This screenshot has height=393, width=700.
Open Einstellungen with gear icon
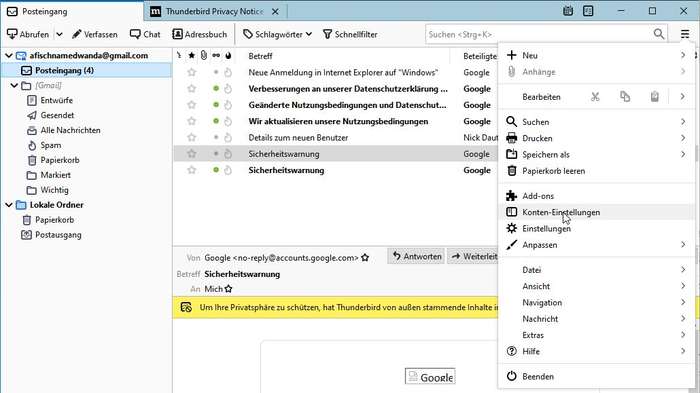click(596, 228)
